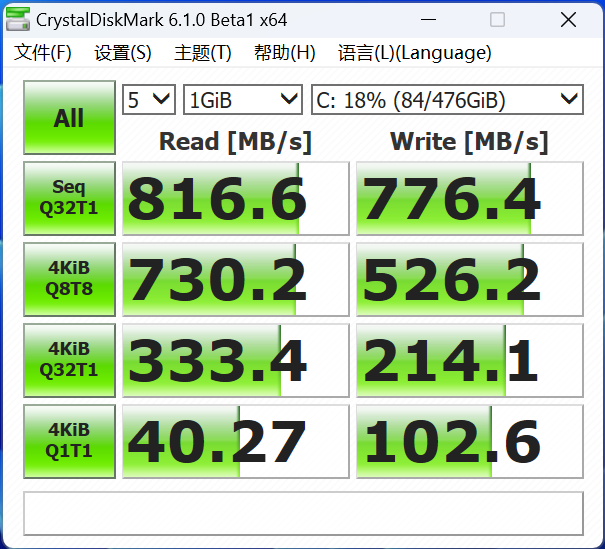This screenshot has height=549, width=605.
Task: Click the CrystalDiskMark app icon in title bar
Action: [19, 20]
